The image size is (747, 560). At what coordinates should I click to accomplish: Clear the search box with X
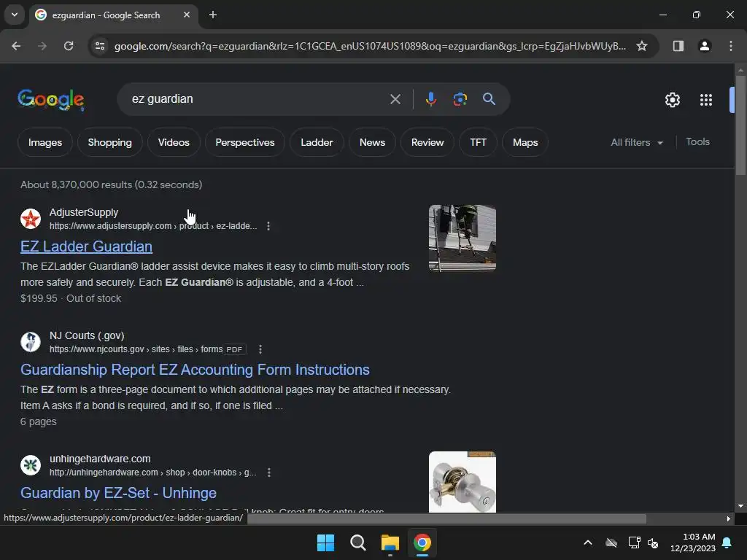pyautogui.click(x=395, y=99)
